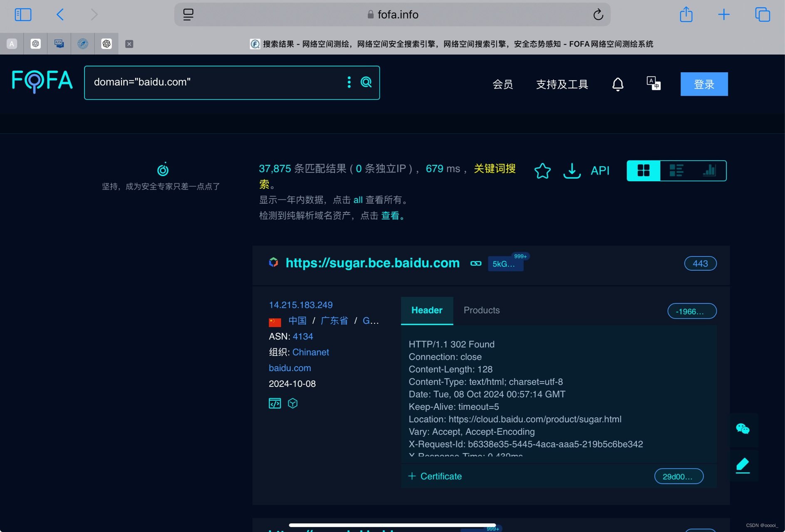This screenshot has width=785, height=532.
Task: Click the fofa.info address bar
Action: pos(392,15)
